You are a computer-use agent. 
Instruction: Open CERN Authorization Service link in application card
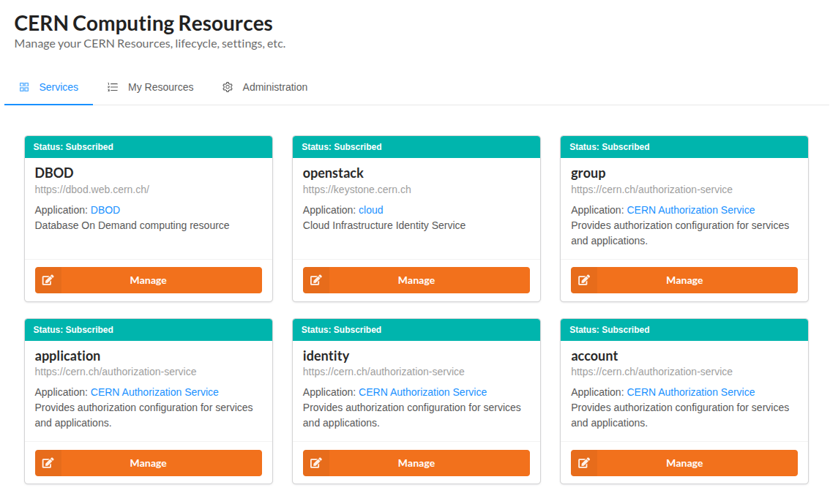click(x=154, y=392)
